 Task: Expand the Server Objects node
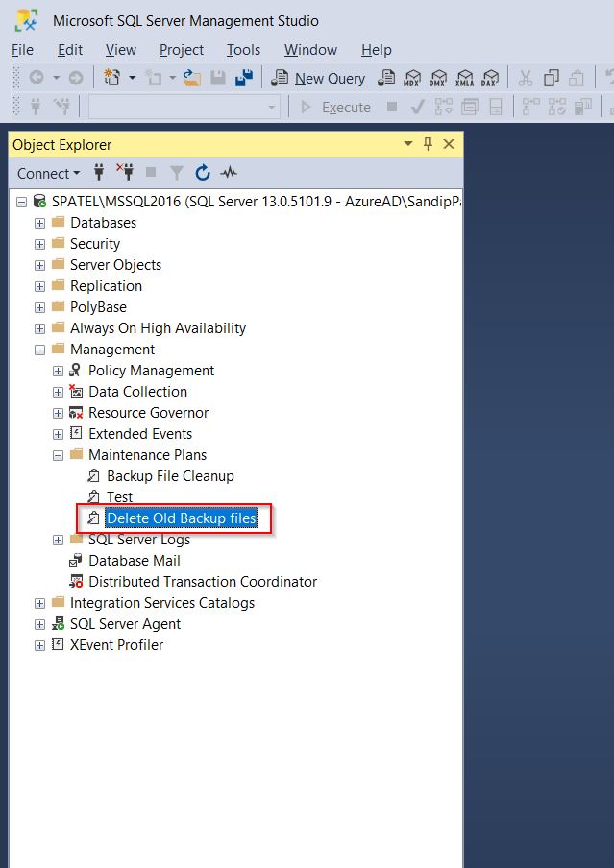(x=39, y=265)
